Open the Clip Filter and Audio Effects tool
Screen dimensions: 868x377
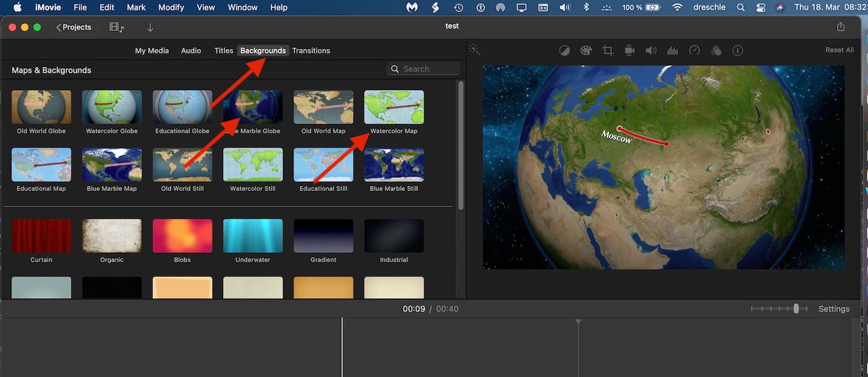coord(716,51)
